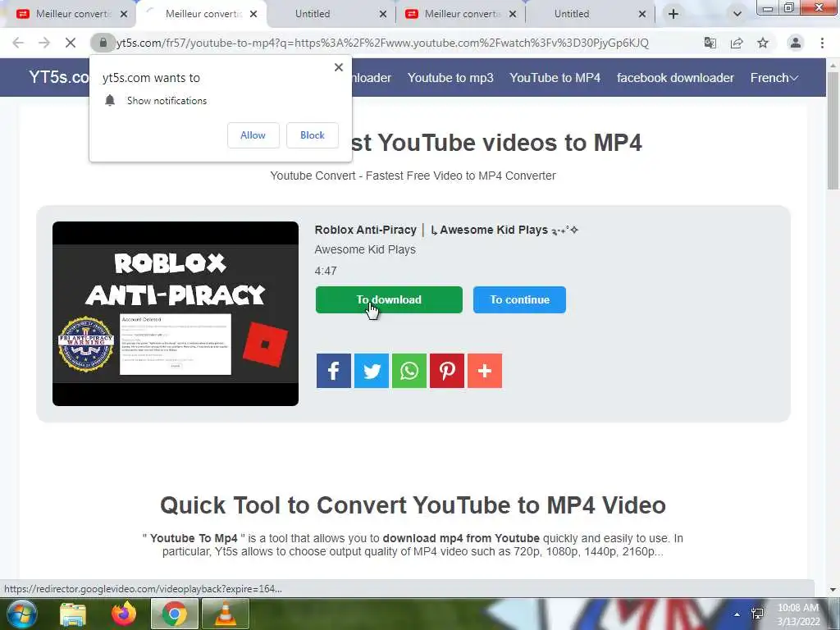Go back to the previous page
The image size is (840, 630).
[18, 43]
